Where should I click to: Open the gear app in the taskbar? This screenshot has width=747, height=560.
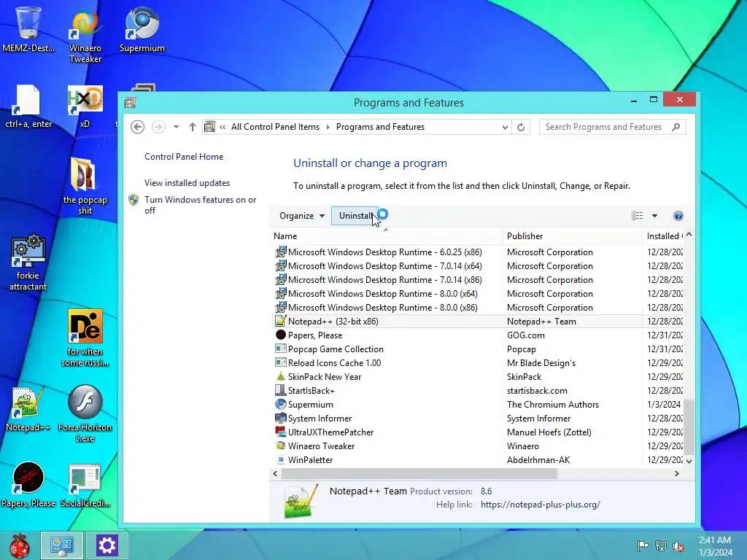click(107, 545)
